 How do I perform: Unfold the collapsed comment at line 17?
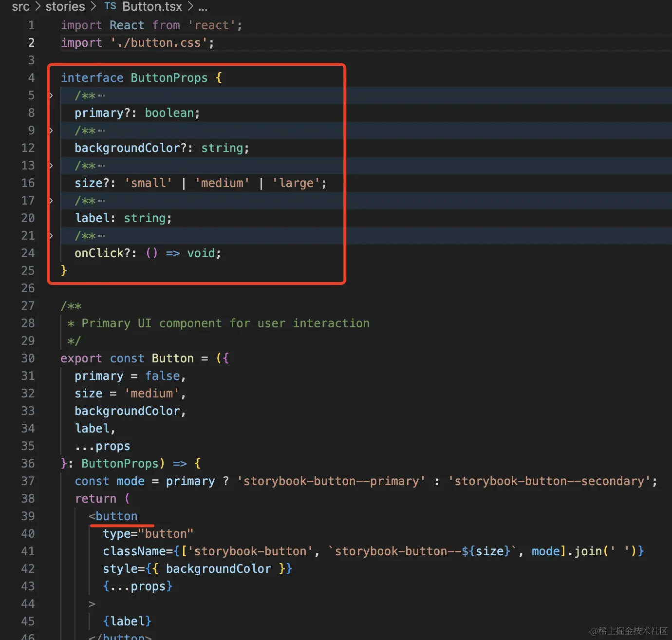51,201
